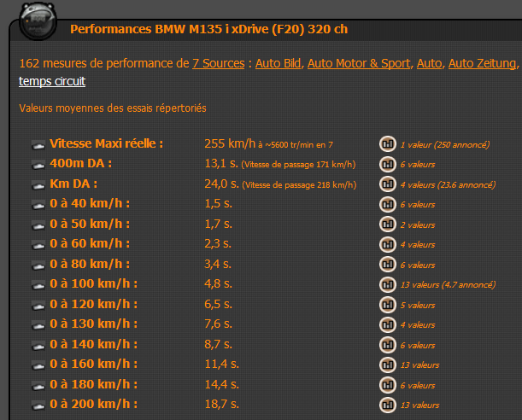Open the Auto source link
Viewport: 522px width, 420px height.
tap(430, 63)
